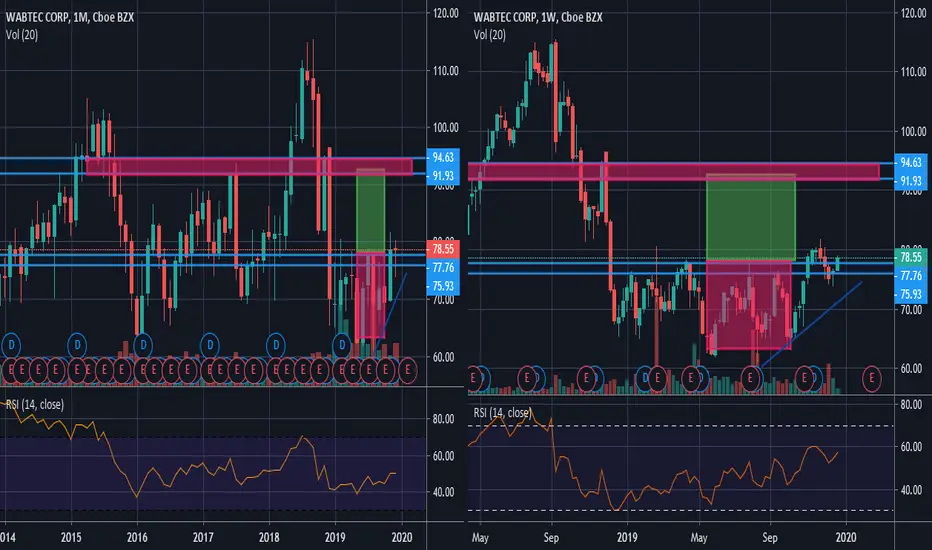Select the magenta resistance zone on weekly chart

pos(673,171)
